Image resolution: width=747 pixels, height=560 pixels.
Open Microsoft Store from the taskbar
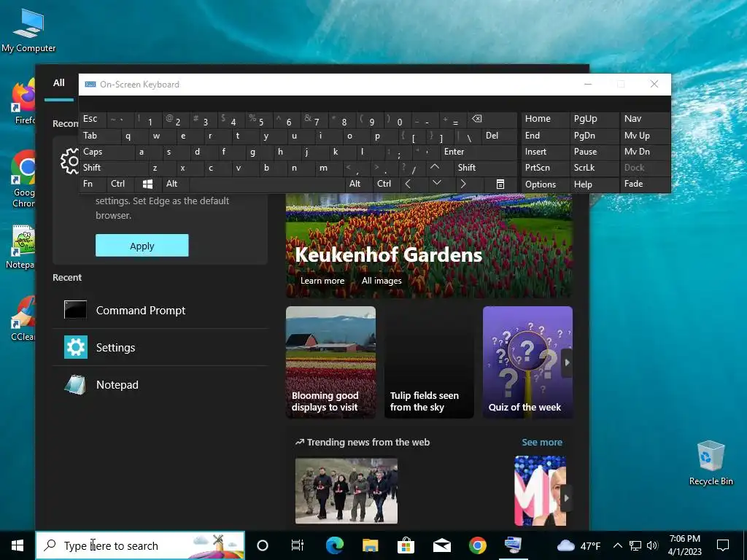click(x=406, y=545)
